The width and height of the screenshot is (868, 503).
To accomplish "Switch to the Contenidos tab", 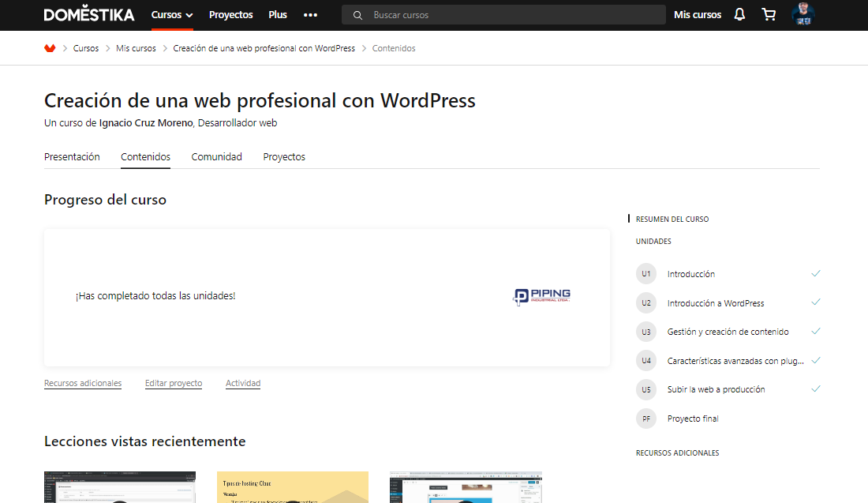I will [146, 157].
